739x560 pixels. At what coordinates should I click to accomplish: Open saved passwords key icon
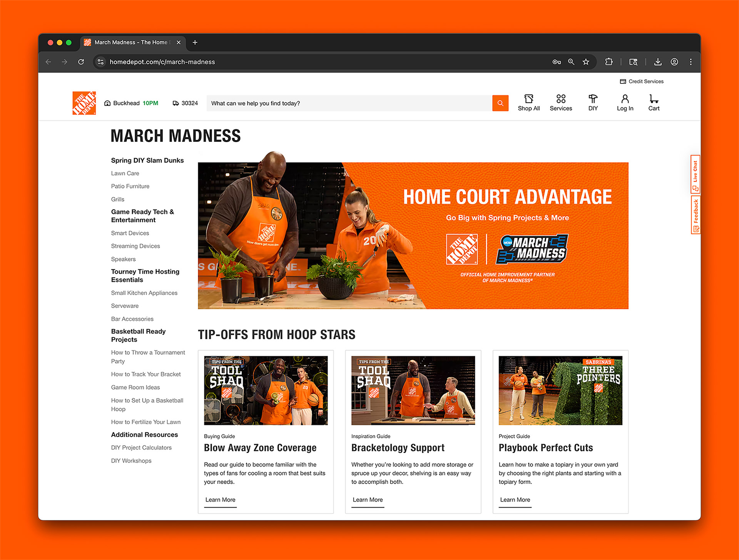(557, 62)
